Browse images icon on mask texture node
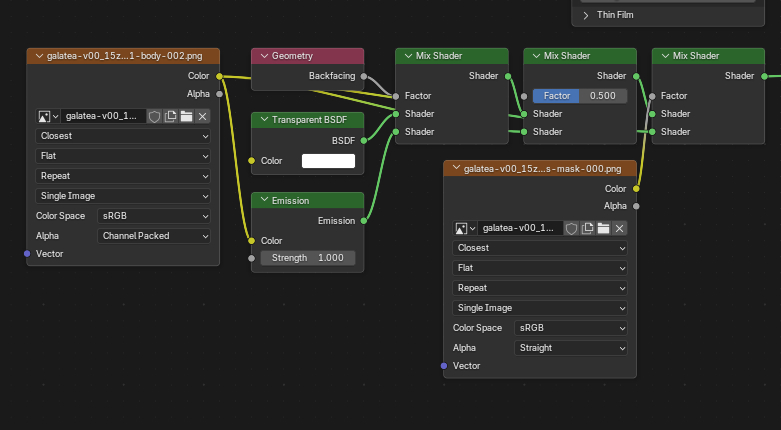Image resolution: width=781 pixels, height=430 pixels. pyautogui.click(x=465, y=228)
